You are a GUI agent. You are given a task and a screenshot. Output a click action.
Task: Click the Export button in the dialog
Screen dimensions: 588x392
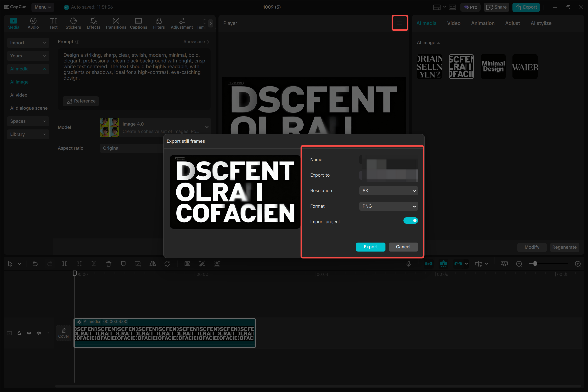click(371, 247)
